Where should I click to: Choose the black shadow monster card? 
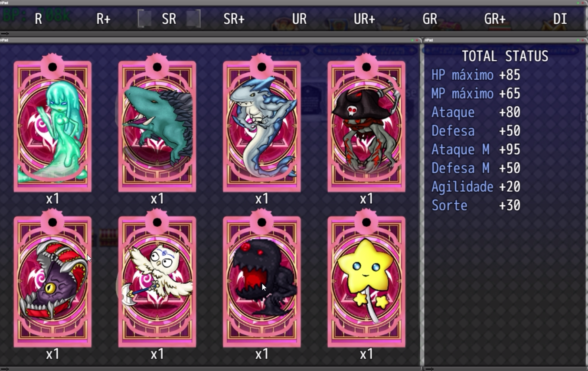(x=261, y=279)
